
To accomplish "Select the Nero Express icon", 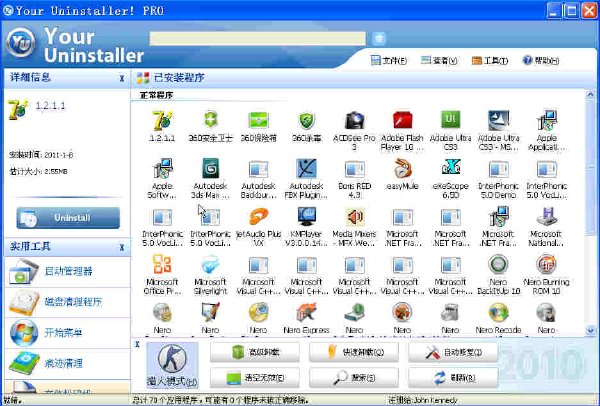I will click(307, 313).
